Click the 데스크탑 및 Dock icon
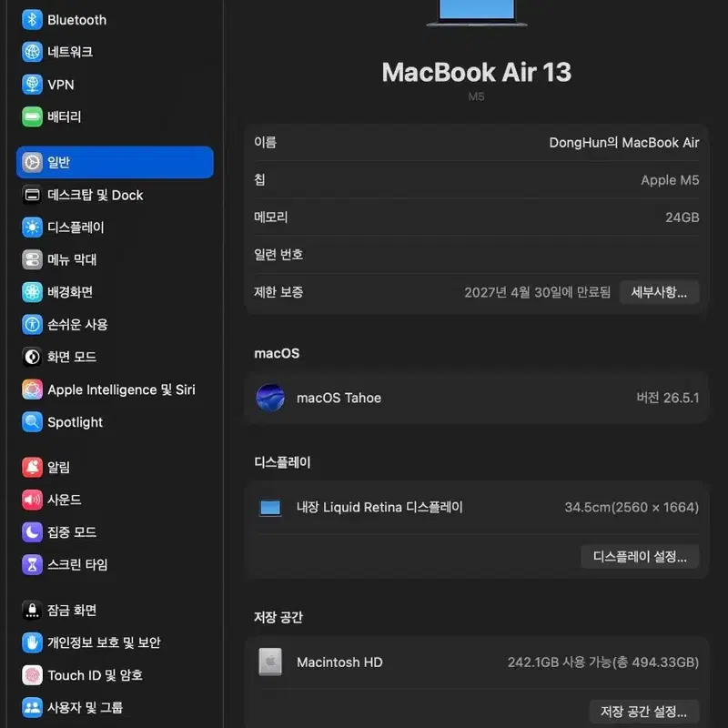Screen dimensions: 728x728 pyautogui.click(x=32, y=195)
